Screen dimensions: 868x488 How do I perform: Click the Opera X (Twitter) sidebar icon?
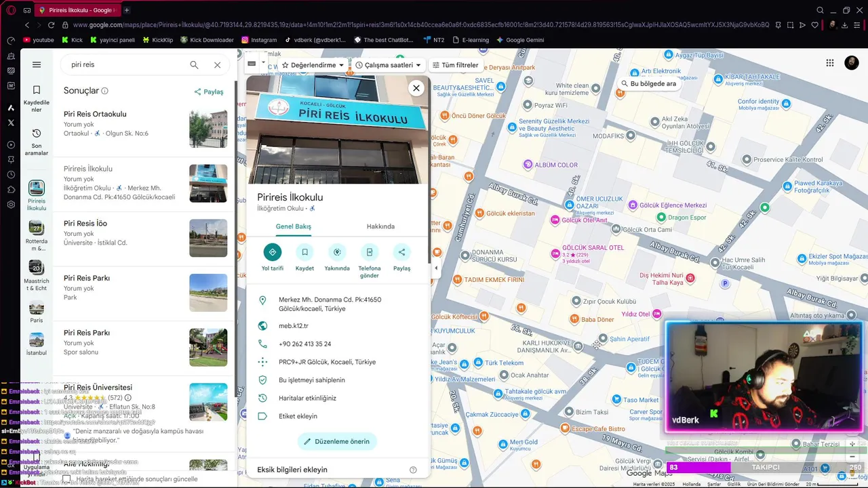(11, 123)
